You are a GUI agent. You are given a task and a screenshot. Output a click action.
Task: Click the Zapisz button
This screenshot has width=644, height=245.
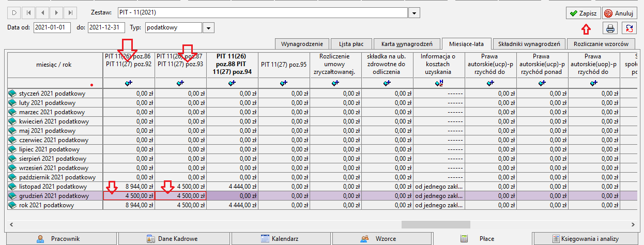point(582,12)
